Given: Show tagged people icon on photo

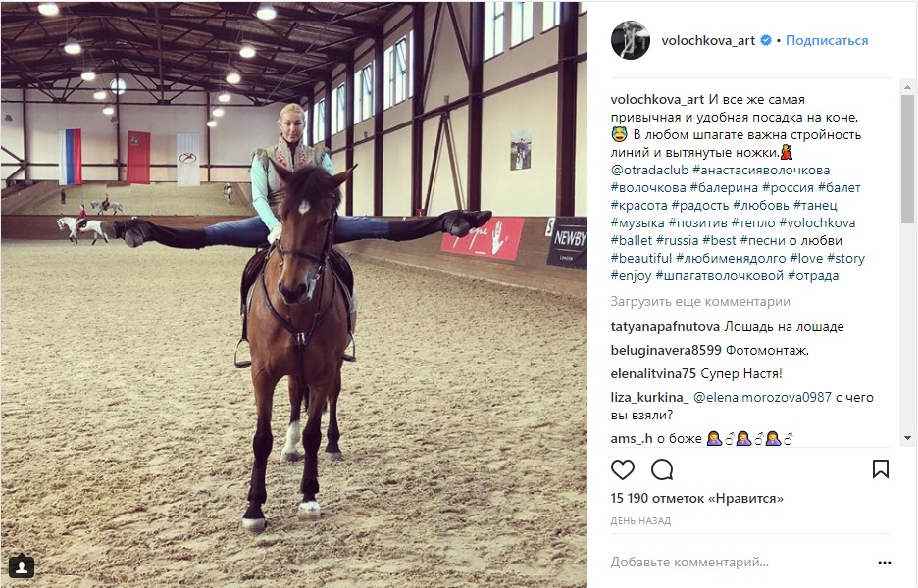Looking at the screenshot, I should (x=22, y=567).
